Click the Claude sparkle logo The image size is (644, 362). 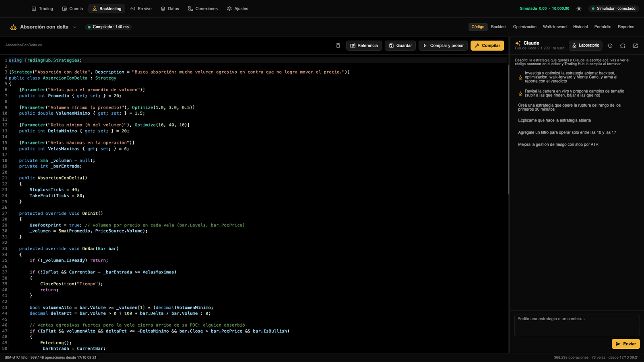pyautogui.click(x=518, y=43)
